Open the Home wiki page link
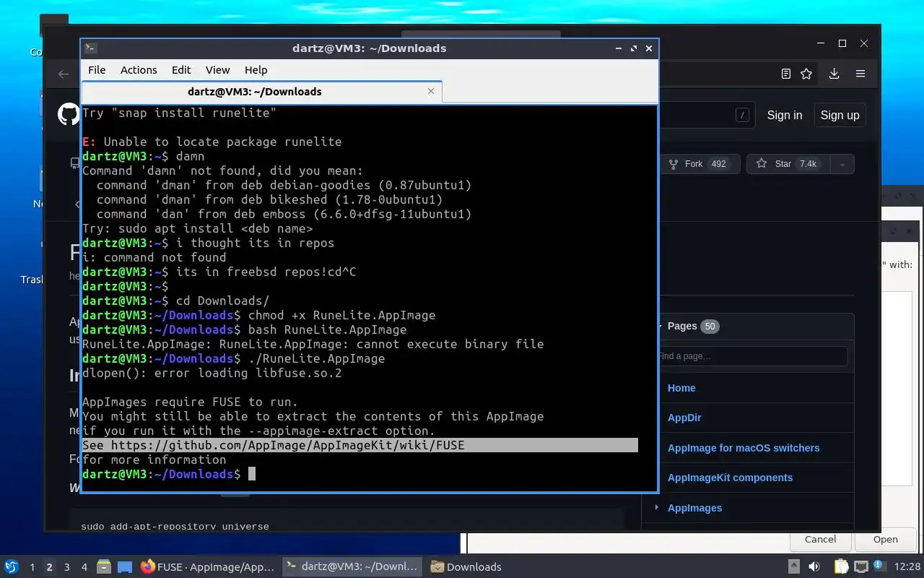The height and width of the screenshot is (578, 924). 681,388
